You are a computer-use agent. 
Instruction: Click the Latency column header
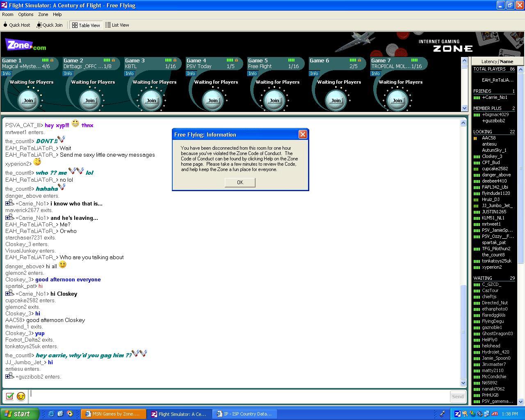[x=489, y=62]
